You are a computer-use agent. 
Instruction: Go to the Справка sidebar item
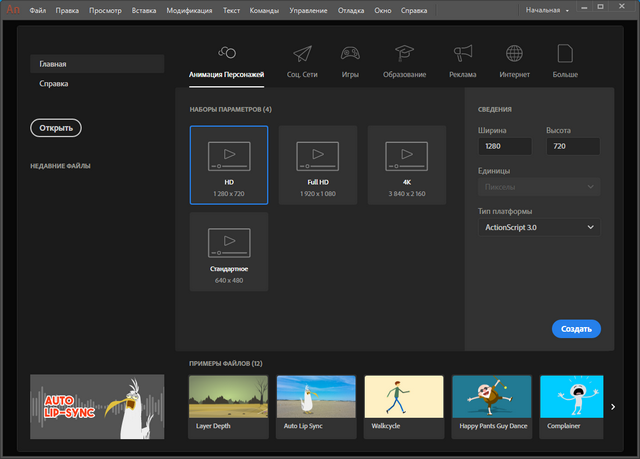54,84
